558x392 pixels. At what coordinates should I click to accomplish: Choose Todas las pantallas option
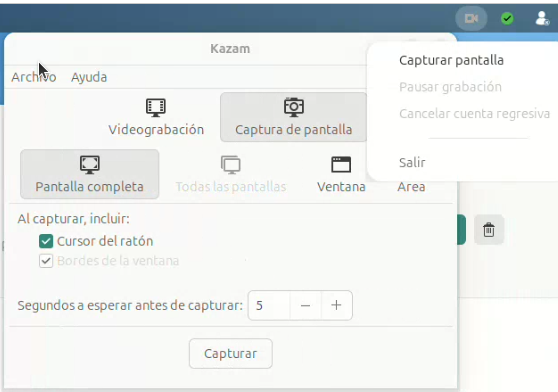coord(231,174)
